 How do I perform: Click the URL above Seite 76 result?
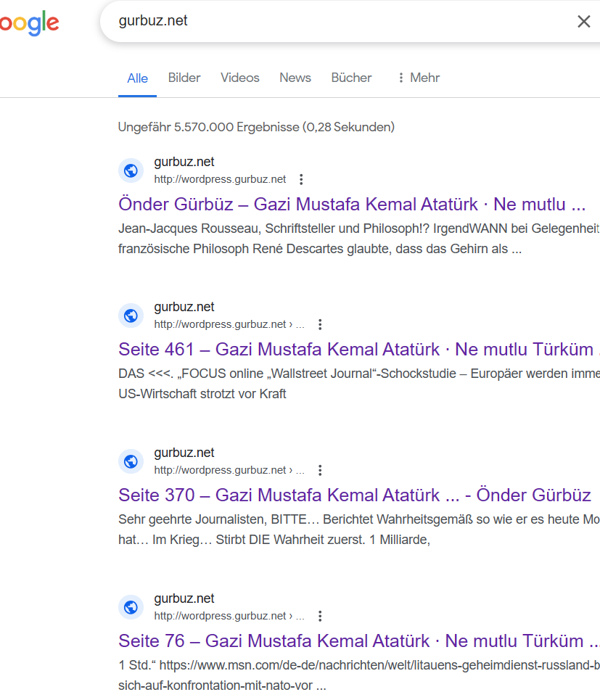tap(229, 616)
